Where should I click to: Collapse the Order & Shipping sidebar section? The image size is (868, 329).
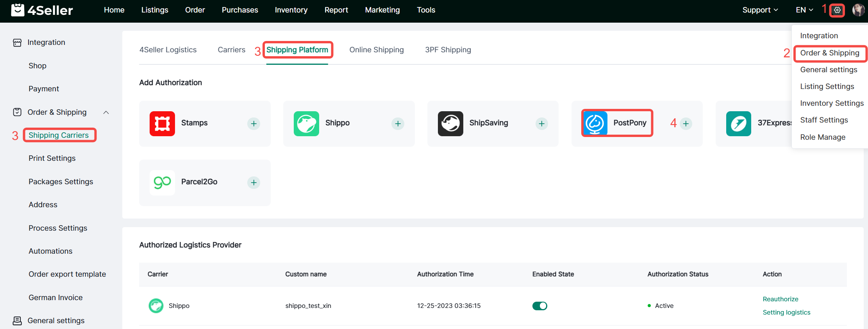106,112
